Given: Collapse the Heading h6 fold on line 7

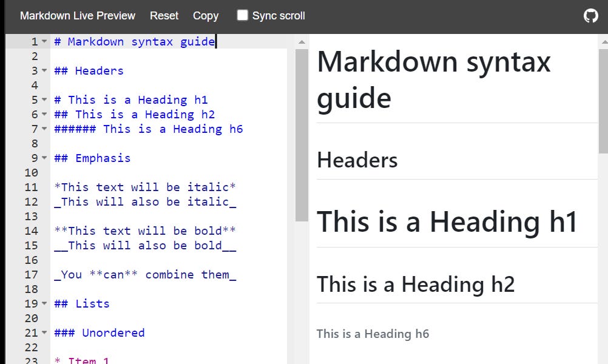Looking at the screenshot, I should 42,129.
